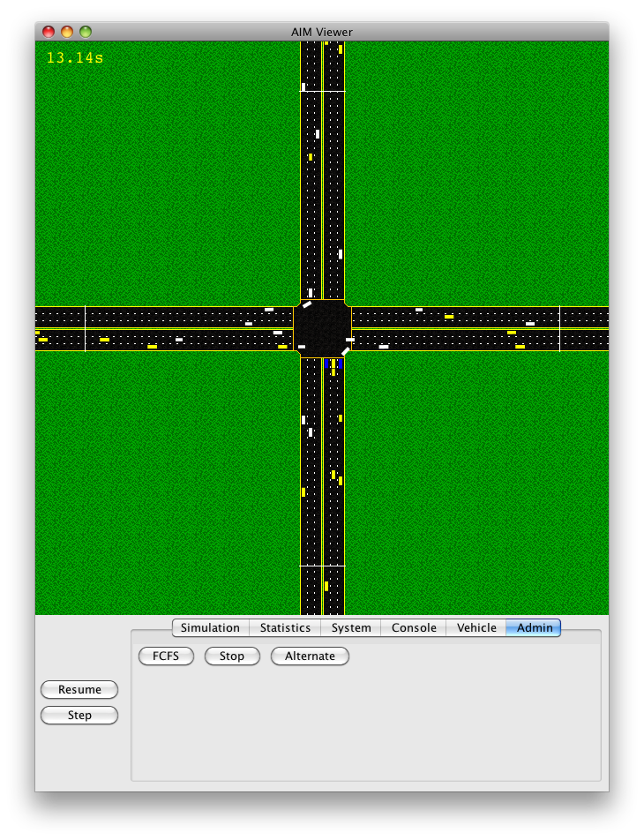Click the 13.14s simulation time readout
Viewport: 644px width, 840px height.
tap(75, 58)
